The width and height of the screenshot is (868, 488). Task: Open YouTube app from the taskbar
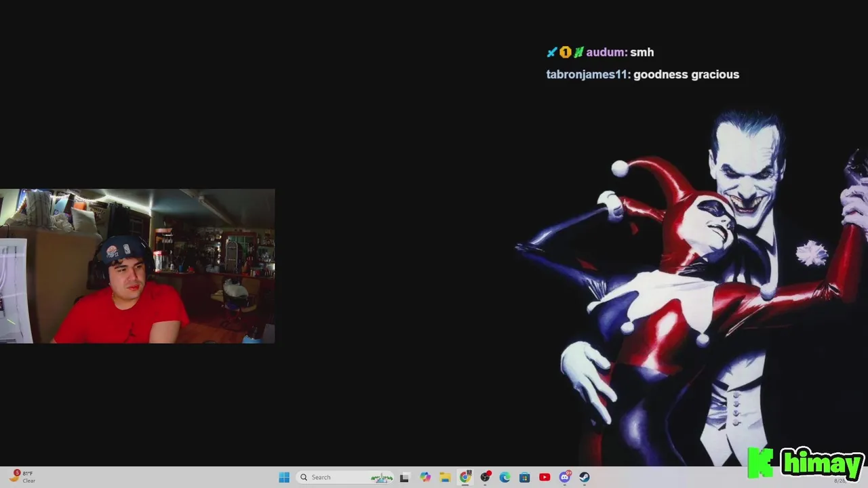tap(545, 477)
